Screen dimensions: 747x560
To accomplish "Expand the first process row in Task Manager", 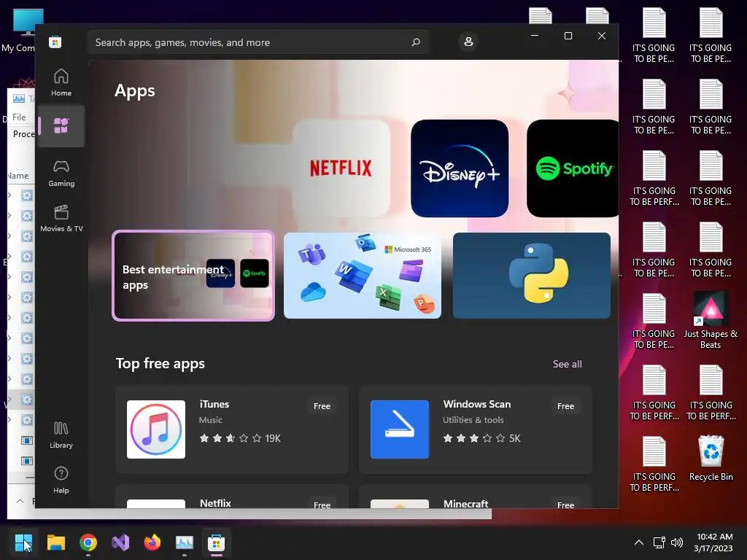I will 9,195.
